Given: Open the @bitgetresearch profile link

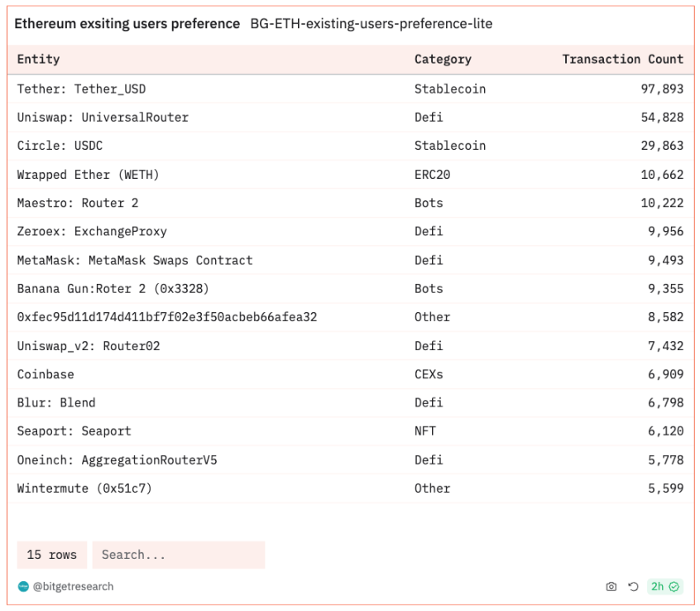Looking at the screenshot, I should (73, 587).
